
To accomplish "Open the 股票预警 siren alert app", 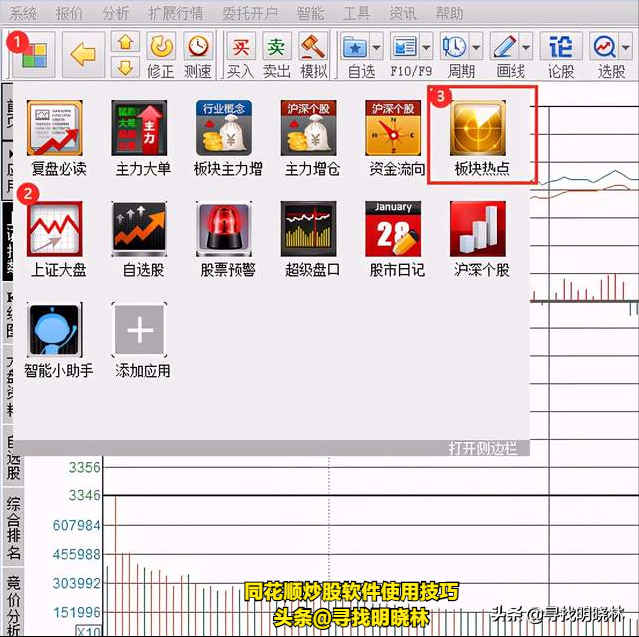I will pos(224,229).
